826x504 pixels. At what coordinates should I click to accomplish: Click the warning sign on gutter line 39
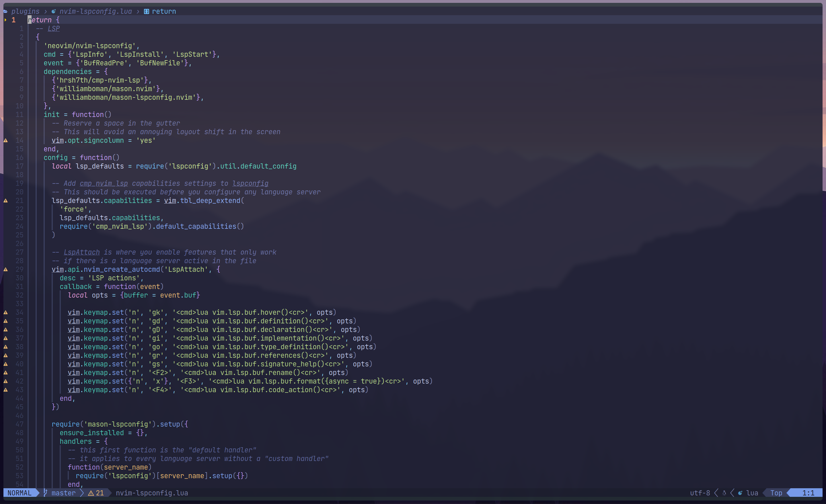[6, 355]
